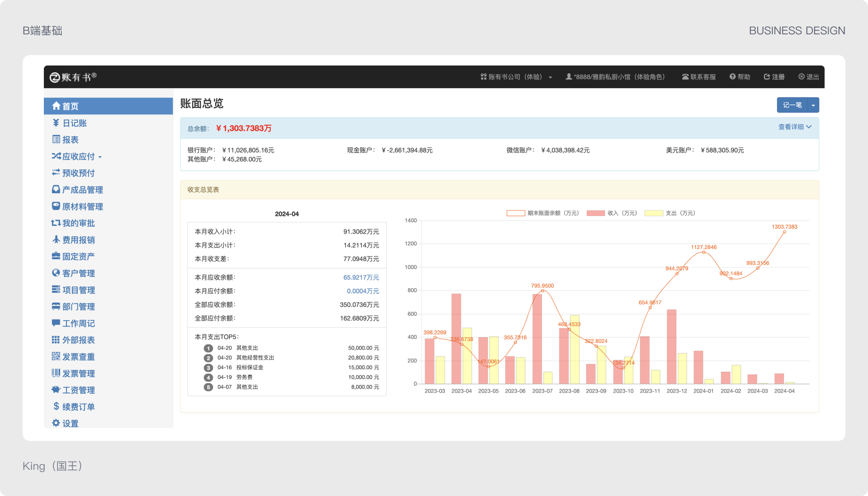This screenshot has height=496, width=868.
Task: Click the briefcase icon for 固定资产
Action: (x=56, y=256)
